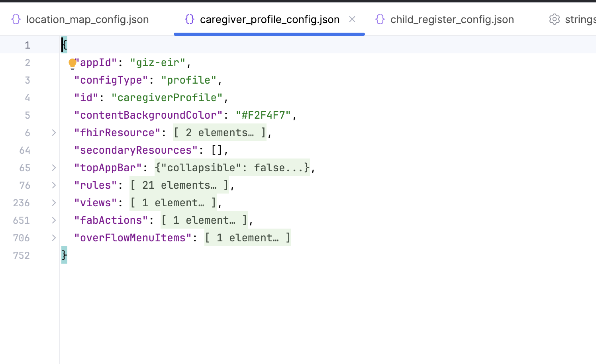Open the strings tab with the gear icon
This screenshot has height=364, width=596.
tap(572, 19)
